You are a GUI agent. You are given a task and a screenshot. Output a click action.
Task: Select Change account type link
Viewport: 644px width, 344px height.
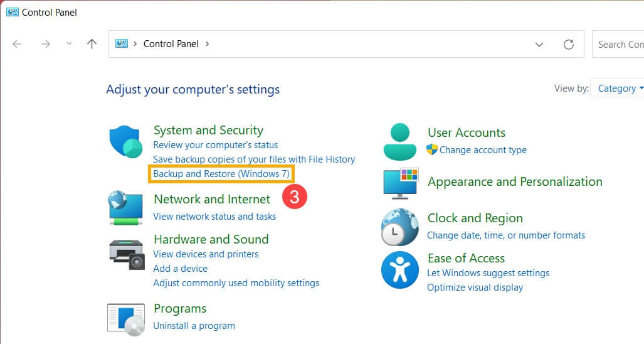tap(483, 150)
